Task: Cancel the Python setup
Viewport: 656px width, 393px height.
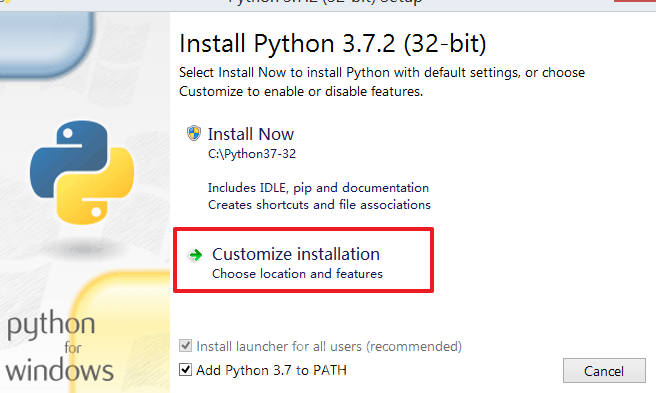Action: [604, 370]
